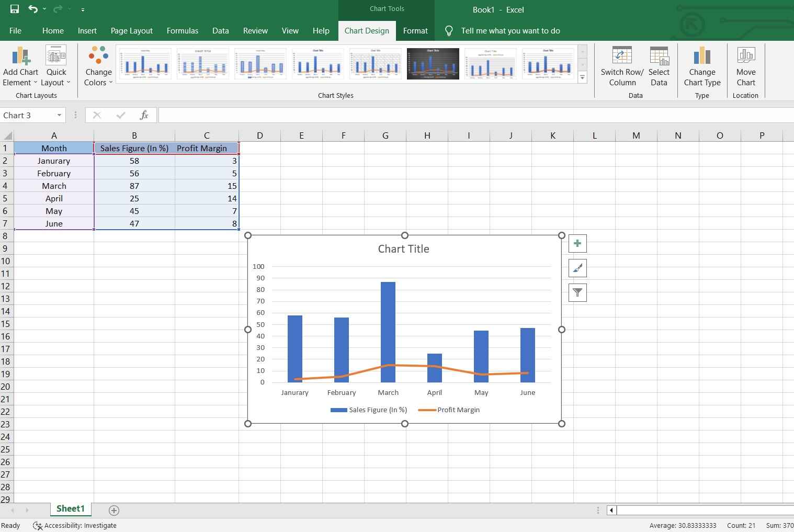794x532 pixels.
Task: Open the Formulas tab
Action: pyautogui.click(x=182, y=31)
